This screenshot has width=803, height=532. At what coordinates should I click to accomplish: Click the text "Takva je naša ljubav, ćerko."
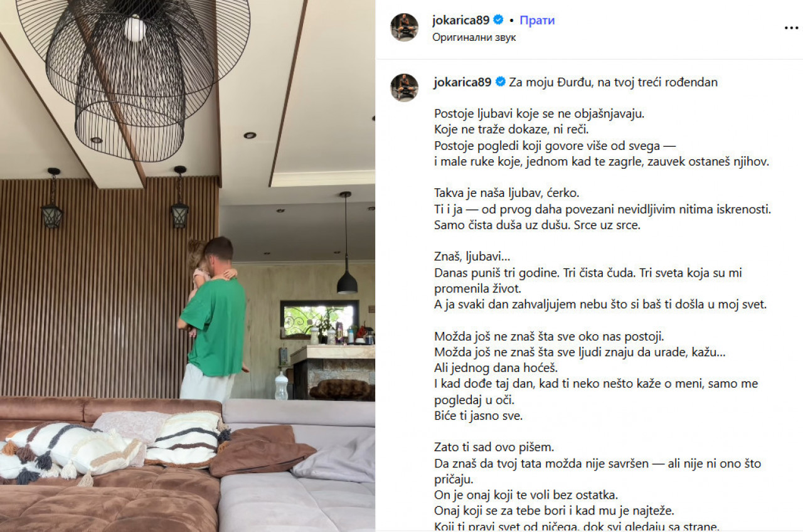click(506, 193)
